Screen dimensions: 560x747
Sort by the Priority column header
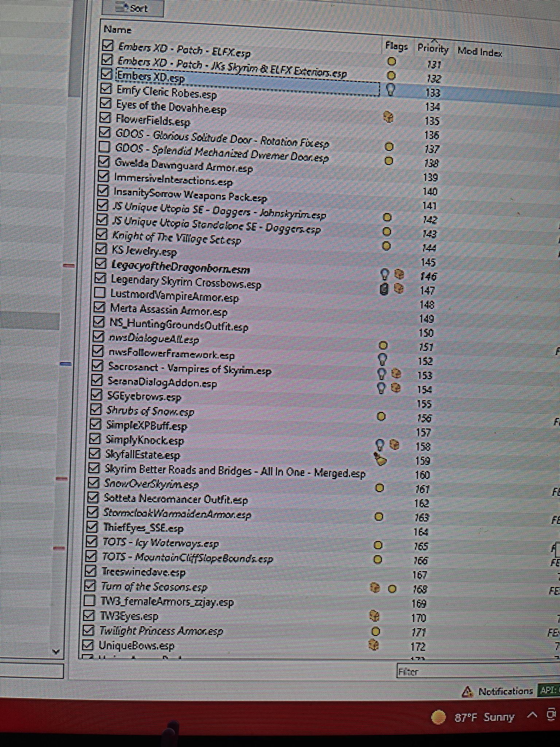click(x=433, y=49)
